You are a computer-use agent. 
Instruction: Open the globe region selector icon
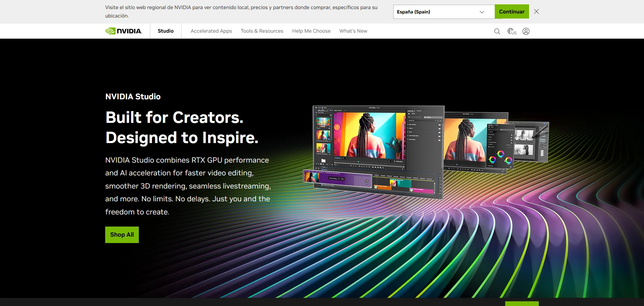512,31
